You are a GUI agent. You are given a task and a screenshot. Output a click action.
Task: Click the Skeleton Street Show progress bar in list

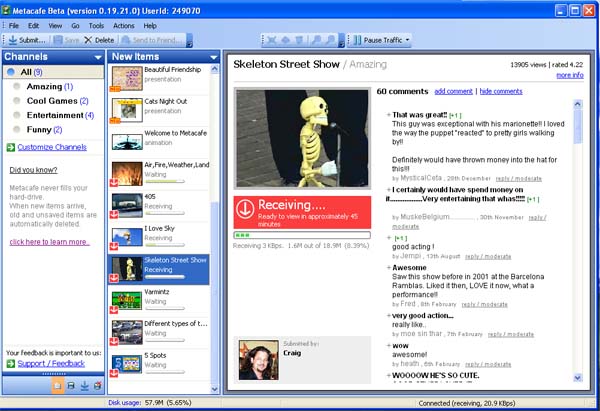click(165, 277)
